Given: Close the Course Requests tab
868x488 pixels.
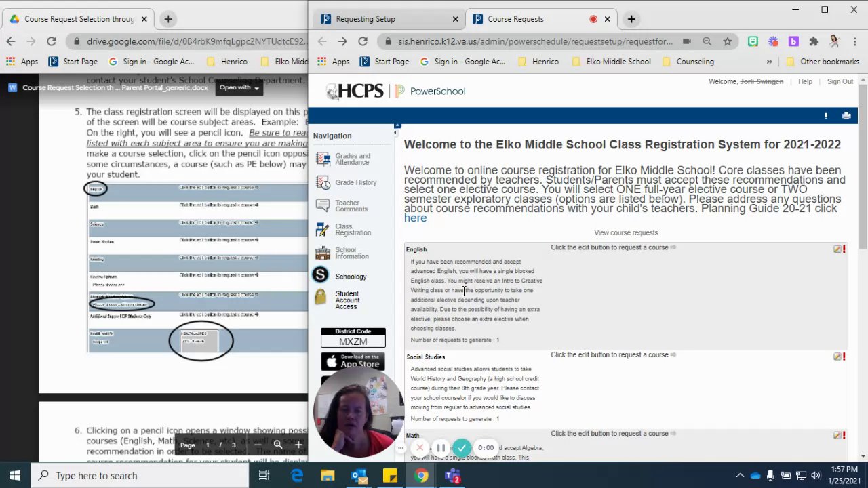Looking at the screenshot, I should 608,19.
